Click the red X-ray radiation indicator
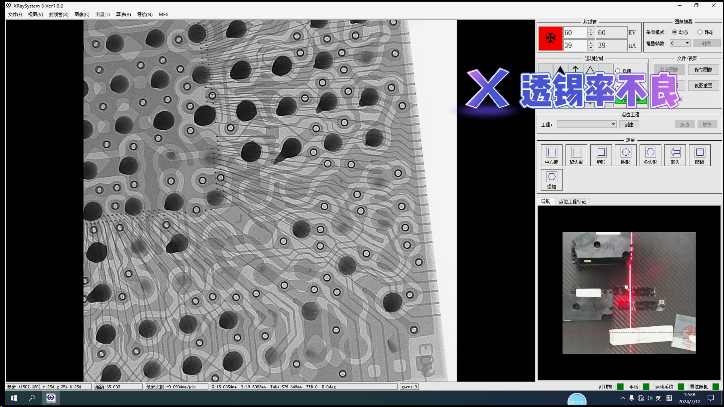The height and width of the screenshot is (407, 724). (x=550, y=39)
